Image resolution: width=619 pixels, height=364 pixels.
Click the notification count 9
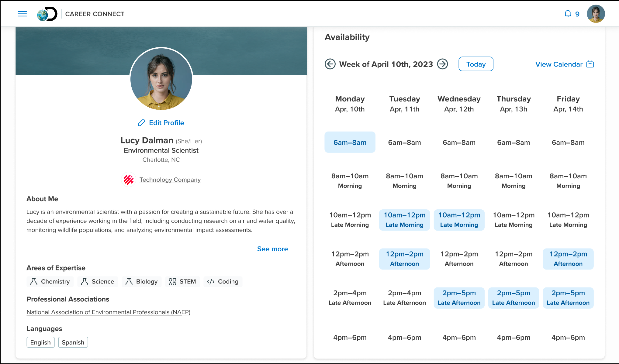pyautogui.click(x=577, y=14)
